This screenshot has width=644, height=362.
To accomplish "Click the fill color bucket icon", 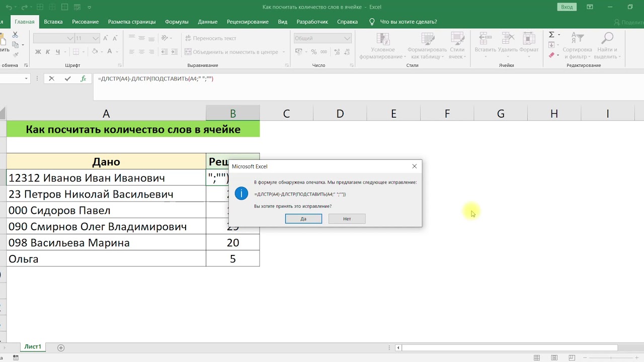I will pos(95,52).
